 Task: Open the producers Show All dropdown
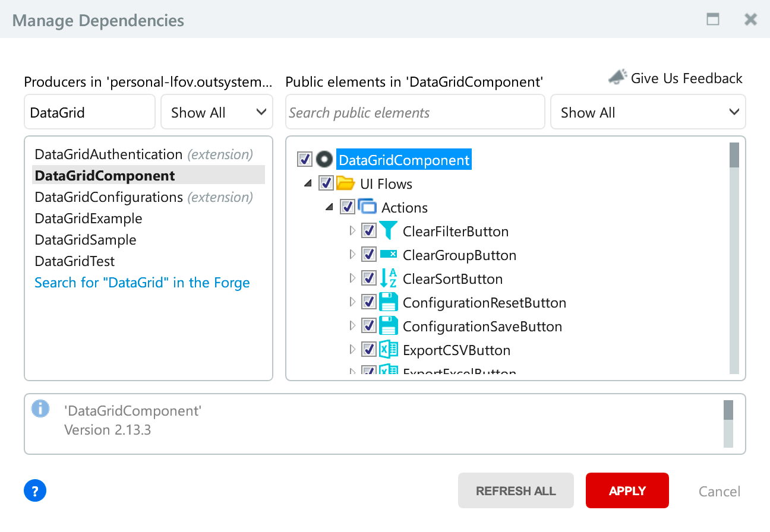217,112
